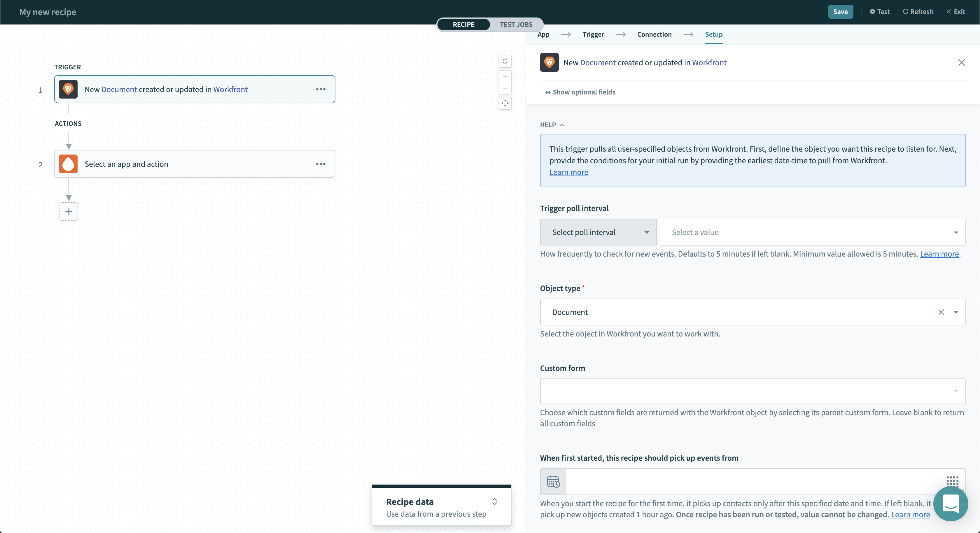Image resolution: width=980 pixels, height=533 pixels.
Task: Click the Save recipe button
Action: point(840,11)
